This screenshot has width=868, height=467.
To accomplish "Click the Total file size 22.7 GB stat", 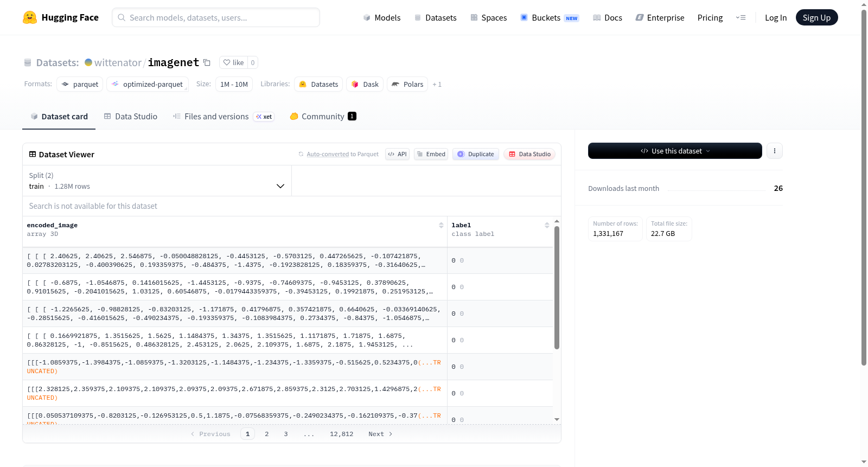I will (669, 229).
